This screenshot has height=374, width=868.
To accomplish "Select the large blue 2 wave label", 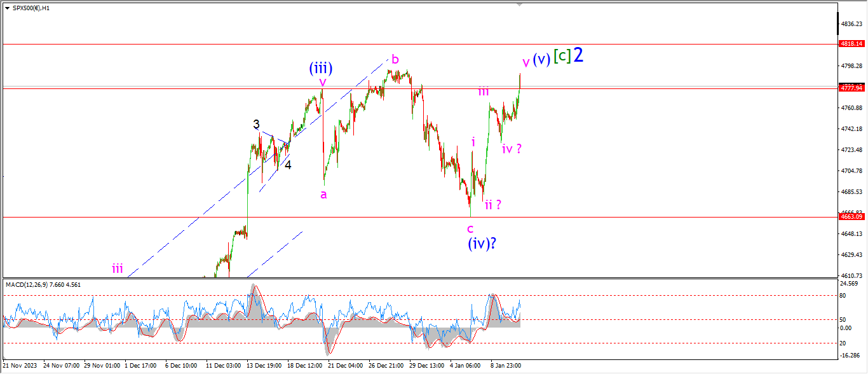I will coord(578,55).
